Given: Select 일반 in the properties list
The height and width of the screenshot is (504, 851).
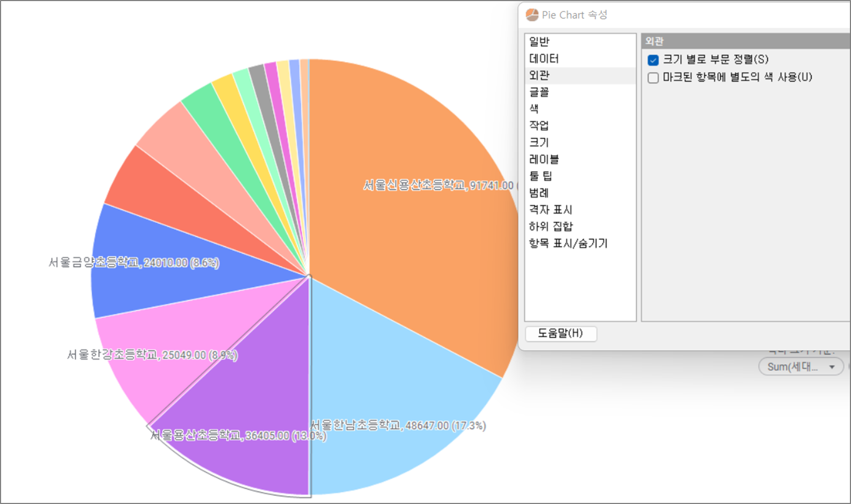Looking at the screenshot, I should point(580,42).
